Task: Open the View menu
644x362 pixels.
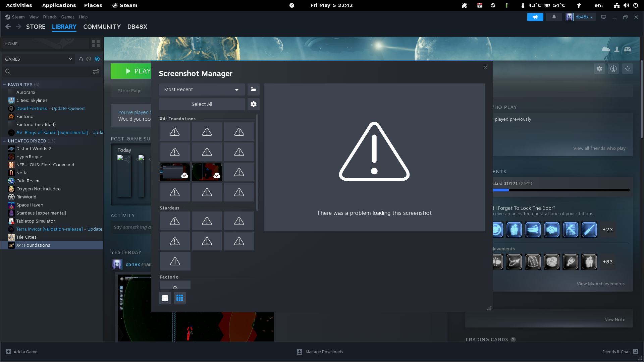Action: [34, 17]
